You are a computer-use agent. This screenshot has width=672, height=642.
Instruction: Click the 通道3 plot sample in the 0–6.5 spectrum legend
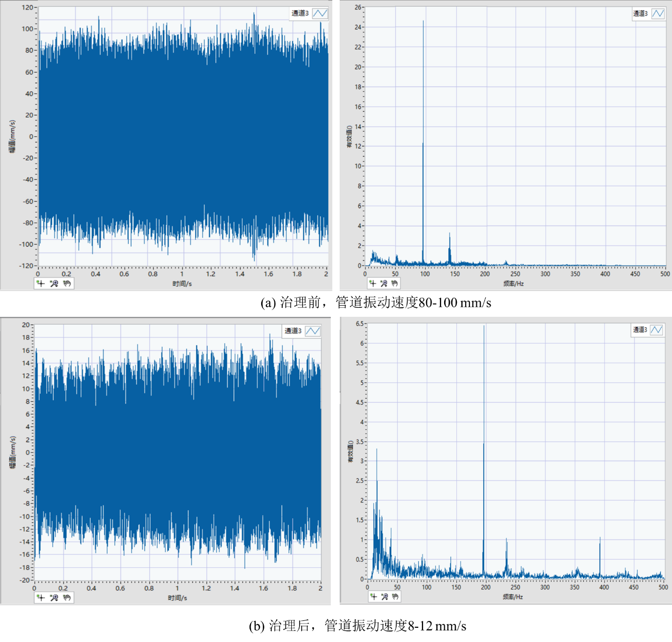[x=657, y=330]
